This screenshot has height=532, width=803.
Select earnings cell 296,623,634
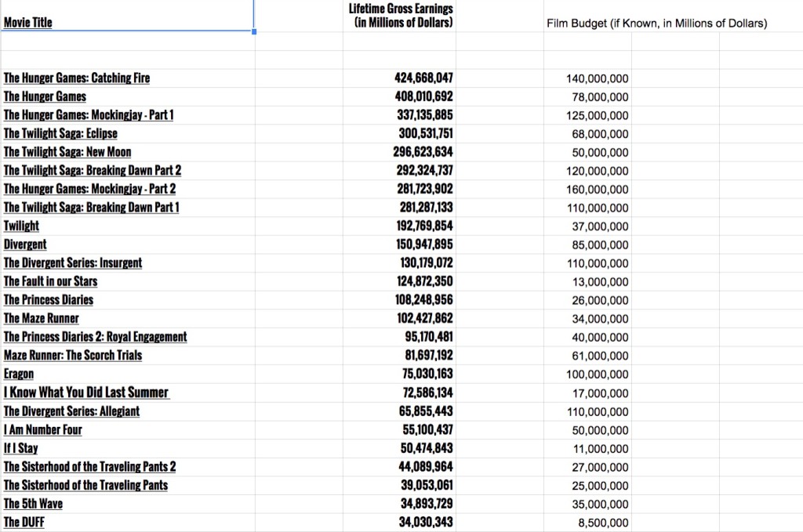[x=399, y=151]
